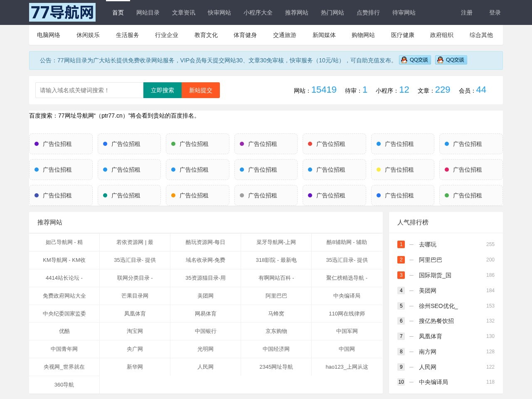Switch to the 教育文化 category tab
The image size is (532, 399).
pyautogui.click(x=206, y=35)
